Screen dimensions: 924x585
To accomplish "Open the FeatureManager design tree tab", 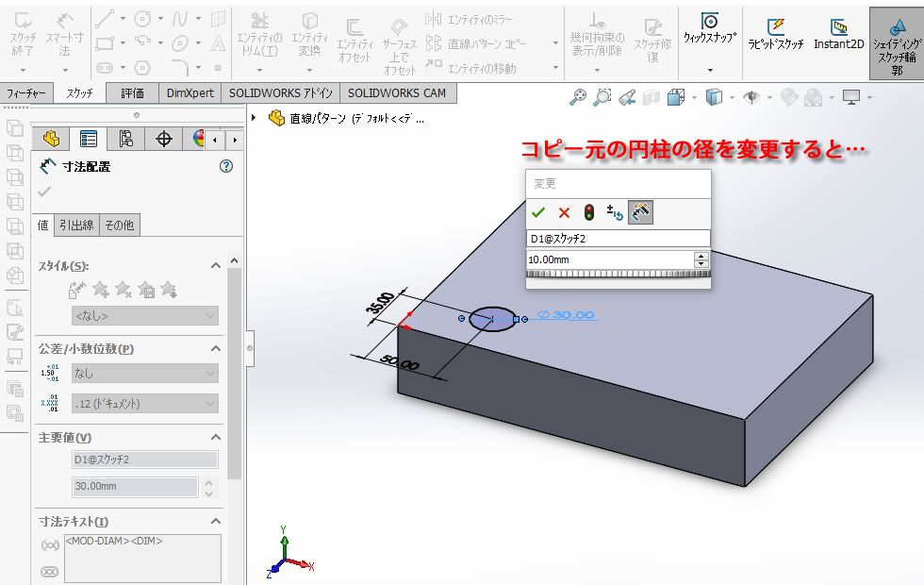I will coord(51,139).
